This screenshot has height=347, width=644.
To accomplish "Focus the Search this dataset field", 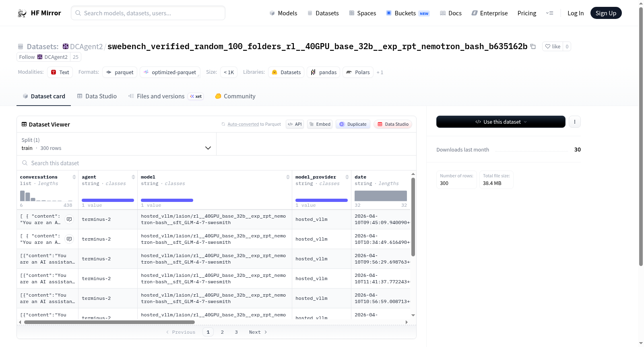I will pyautogui.click(x=217, y=163).
